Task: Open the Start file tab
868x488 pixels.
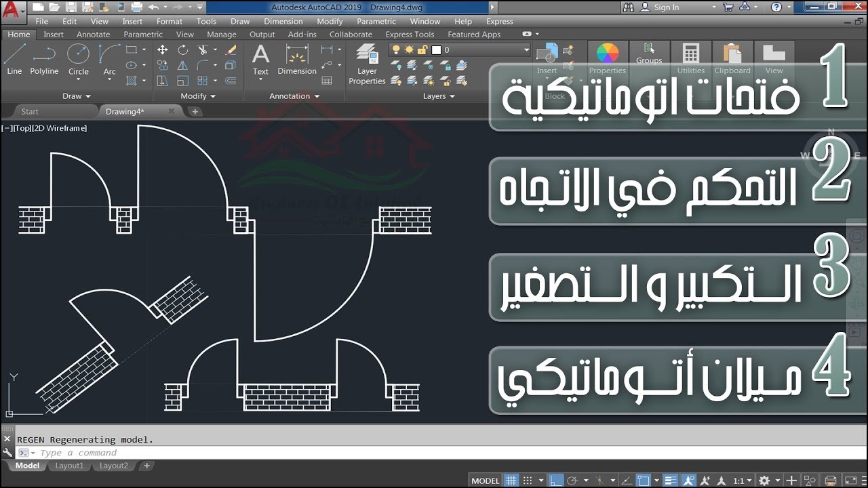Action: point(30,112)
